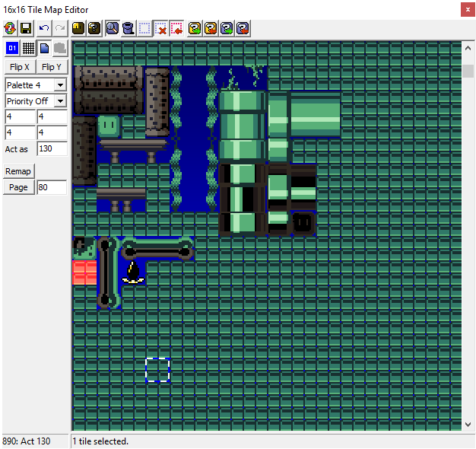Click the top-right tile number field
476x449 pixels.
coord(52,116)
